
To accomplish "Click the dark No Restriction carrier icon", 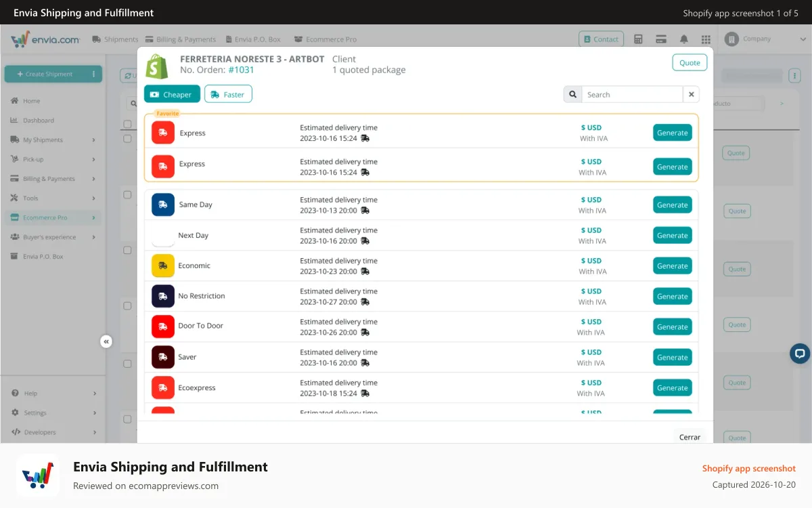I will pyautogui.click(x=163, y=296).
